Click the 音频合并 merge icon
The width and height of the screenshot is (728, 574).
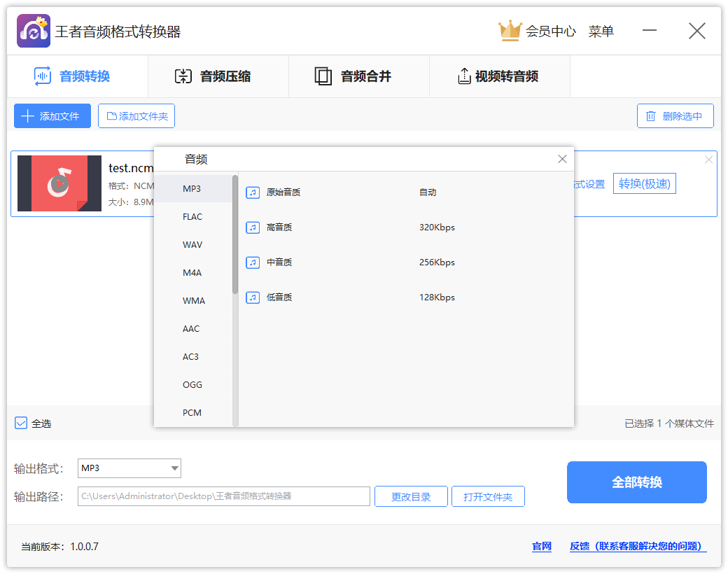[323, 76]
